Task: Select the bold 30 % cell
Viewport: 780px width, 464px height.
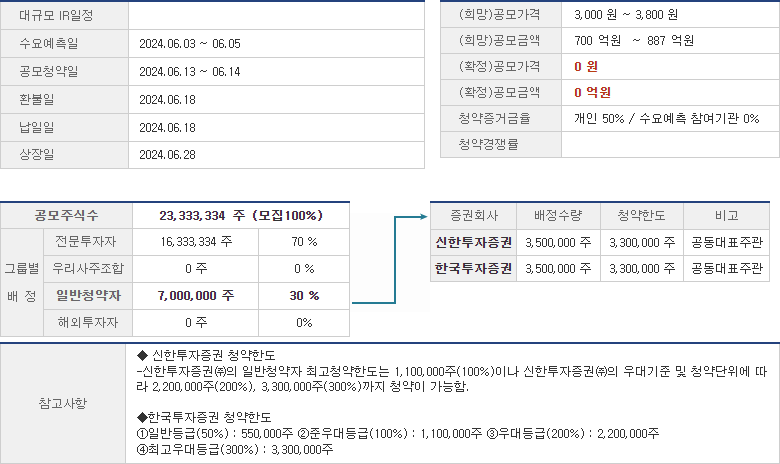Action: point(304,295)
